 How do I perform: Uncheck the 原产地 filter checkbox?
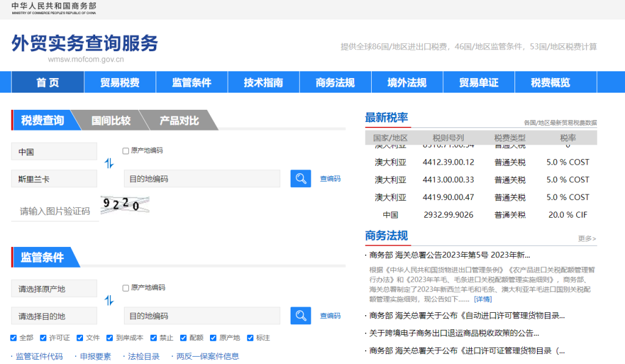(213, 338)
